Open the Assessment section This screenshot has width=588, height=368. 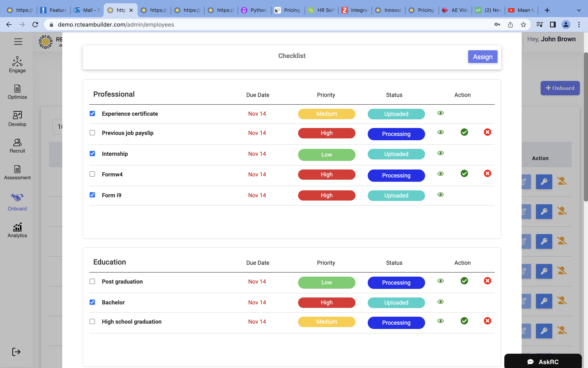tap(17, 173)
